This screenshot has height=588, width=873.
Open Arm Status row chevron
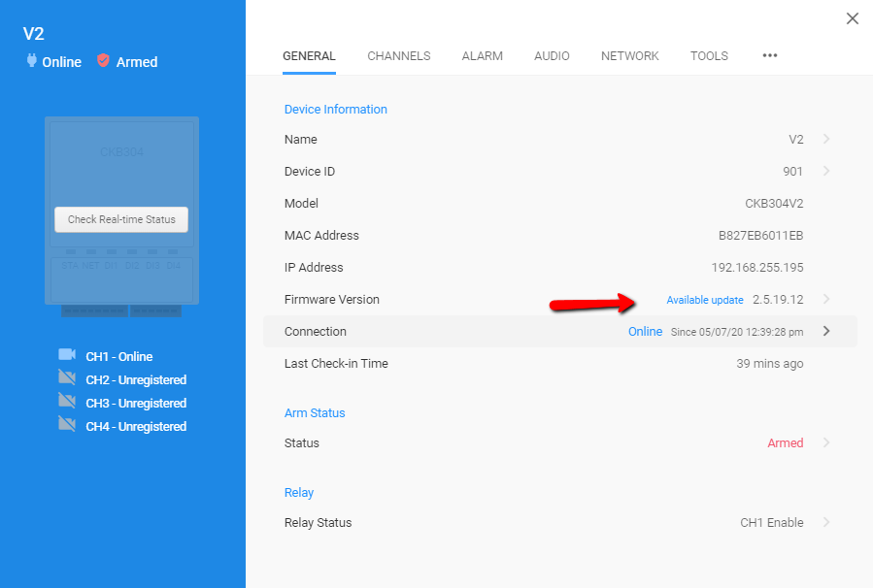point(826,442)
